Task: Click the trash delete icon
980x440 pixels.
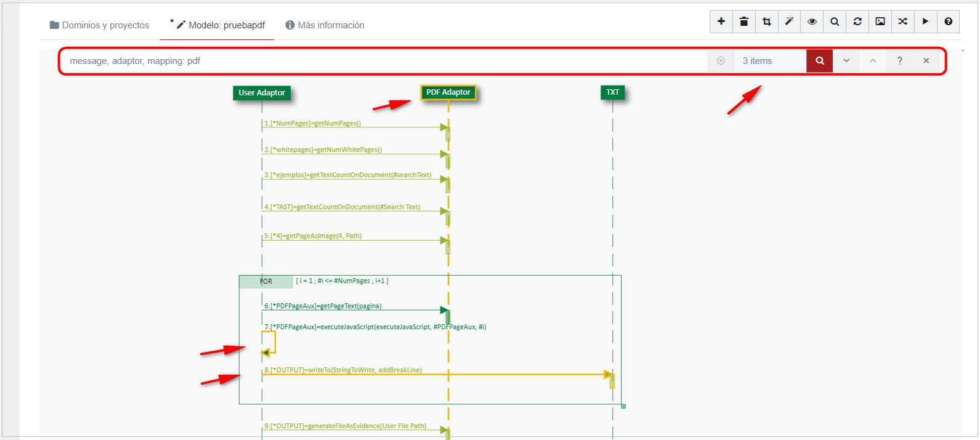Action: 744,22
